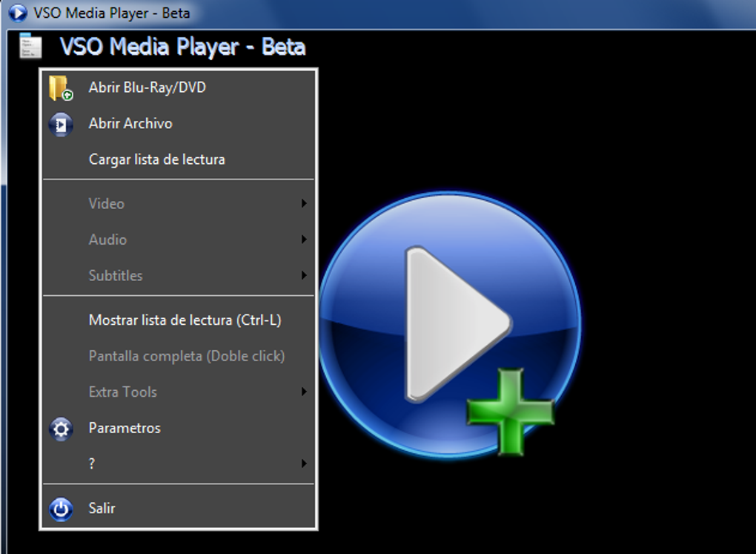Select Mostrar lista de lectura (Ctrl-L)
Screen dimensions: 756x554
[179, 320]
